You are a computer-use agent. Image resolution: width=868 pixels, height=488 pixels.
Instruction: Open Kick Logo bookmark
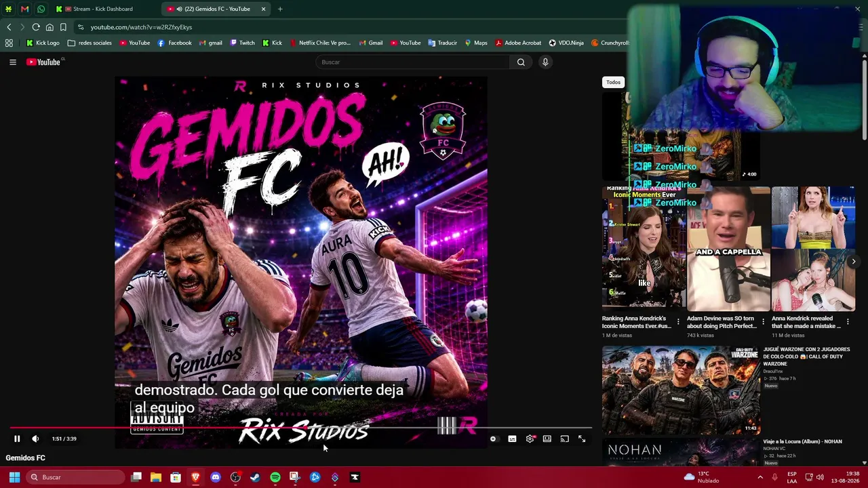(x=43, y=43)
